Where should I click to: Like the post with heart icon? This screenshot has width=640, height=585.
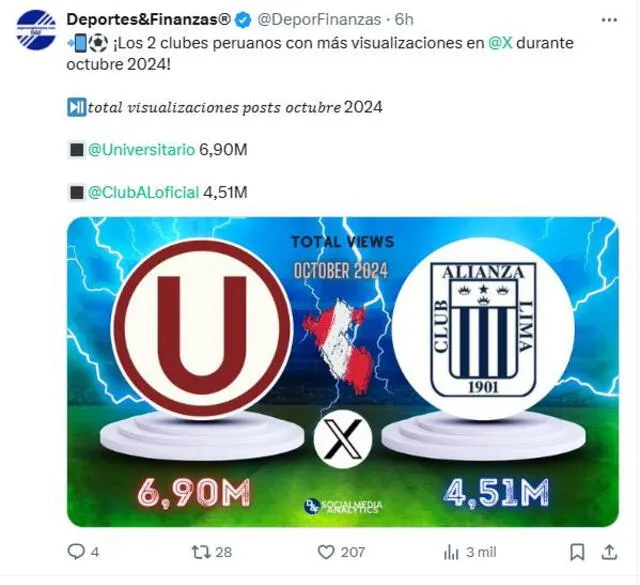click(326, 552)
